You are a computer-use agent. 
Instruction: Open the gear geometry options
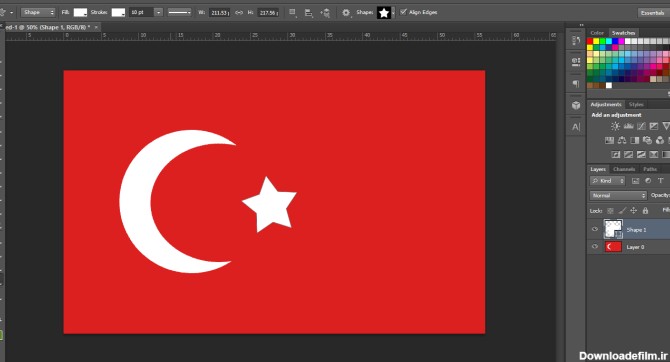[x=346, y=13]
